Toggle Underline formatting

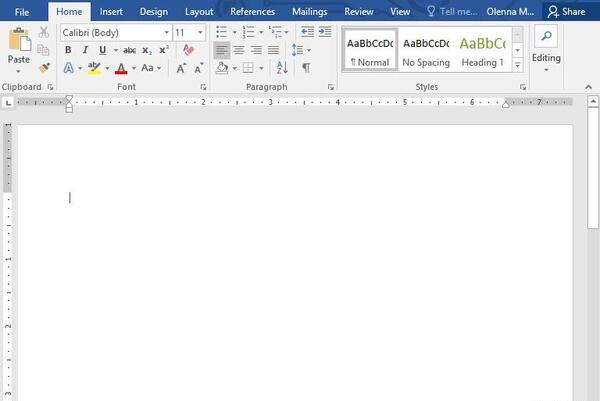click(102, 50)
